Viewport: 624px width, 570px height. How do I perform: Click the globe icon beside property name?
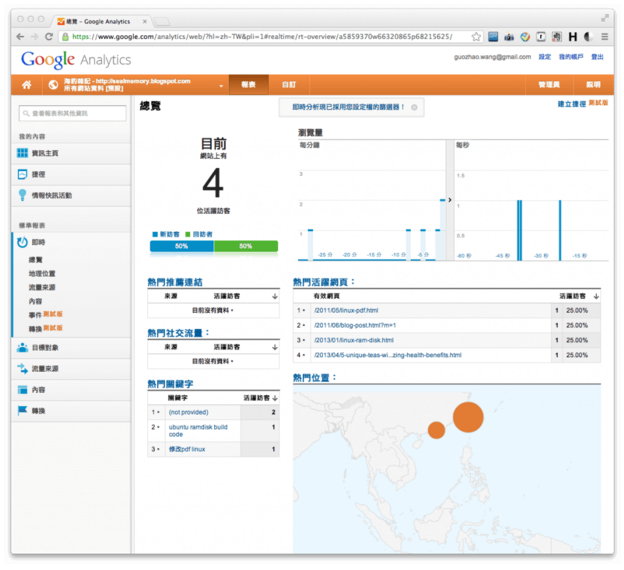pyautogui.click(x=53, y=84)
